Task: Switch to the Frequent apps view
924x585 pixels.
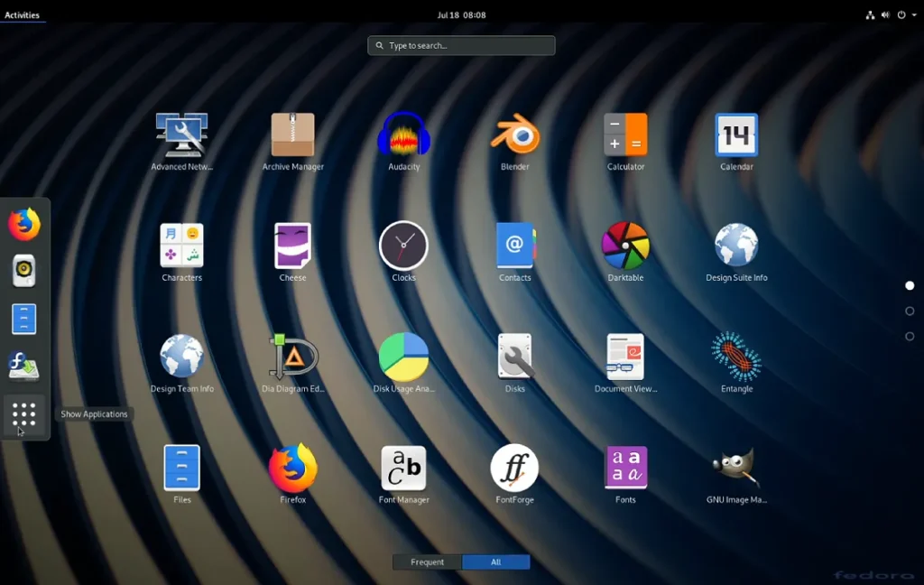Action: click(x=427, y=562)
